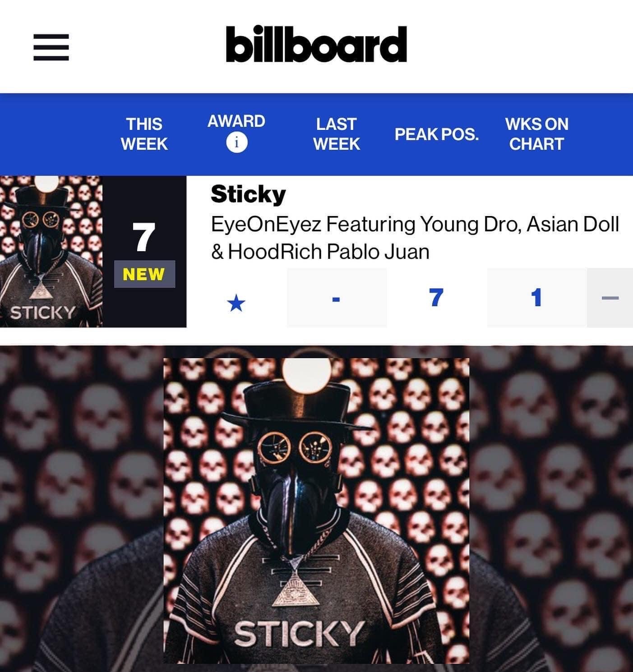The height and width of the screenshot is (672, 633).
Task: Open the hamburger navigation menu
Action: [51, 47]
